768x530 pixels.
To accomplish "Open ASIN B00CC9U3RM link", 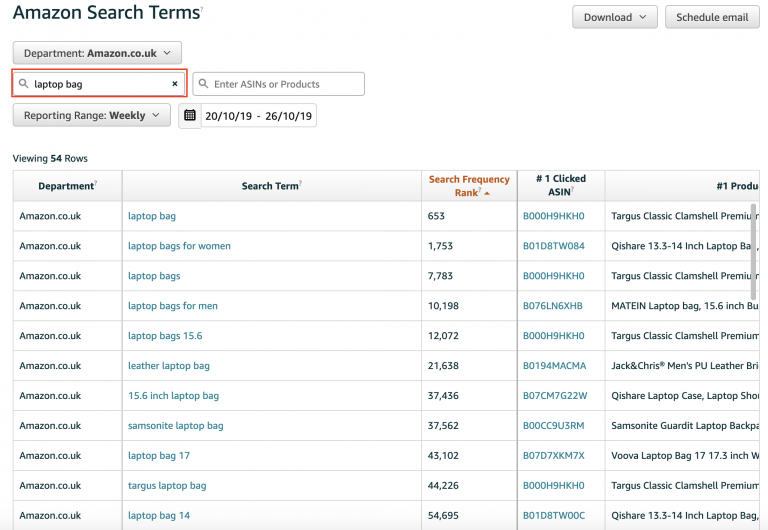I will point(553,426).
